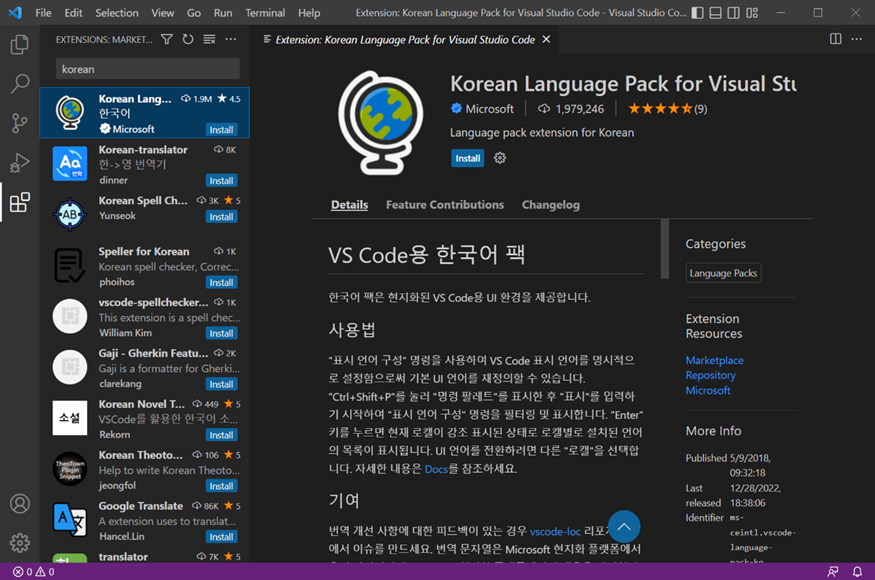Open the Selection menu
The height and width of the screenshot is (580, 875).
tap(117, 13)
